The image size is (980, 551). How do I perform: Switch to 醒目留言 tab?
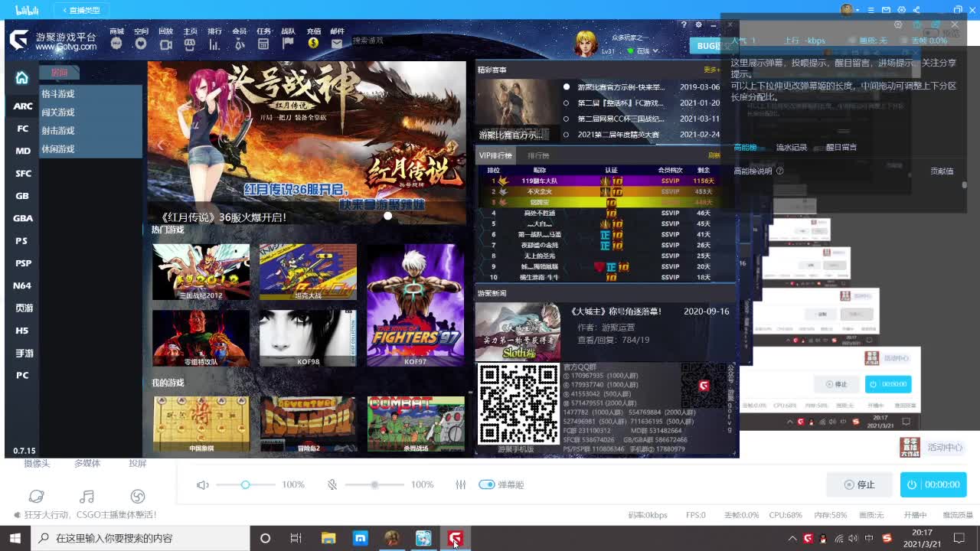tap(841, 147)
